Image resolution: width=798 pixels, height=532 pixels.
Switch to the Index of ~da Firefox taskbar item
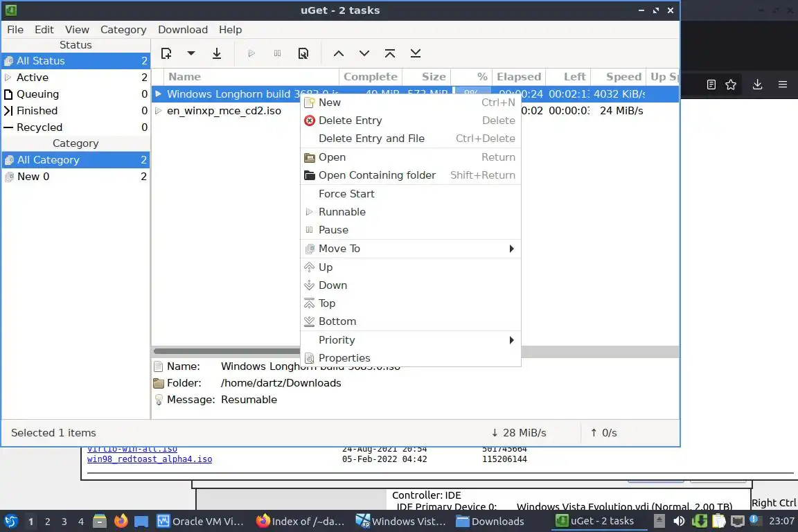(x=300, y=522)
